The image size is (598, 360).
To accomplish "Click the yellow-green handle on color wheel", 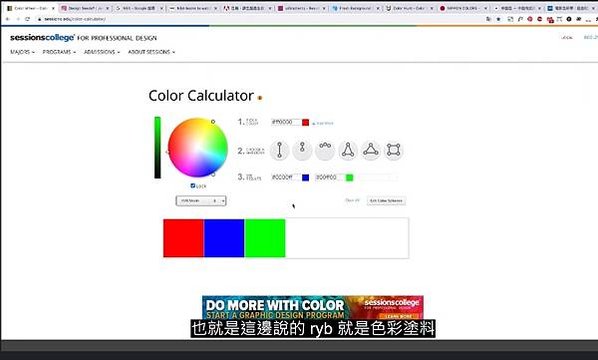I will 213,122.
